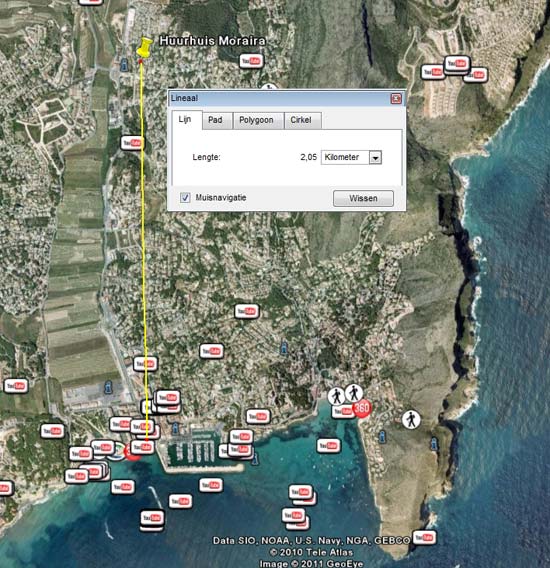
Task: Open YouTube marker right of the GEBCO attribution
Action: tap(424, 538)
